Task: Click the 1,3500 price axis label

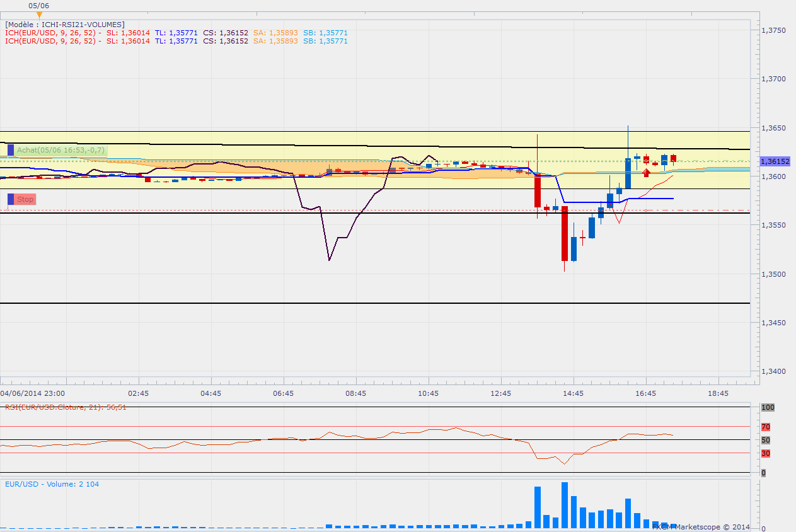Action: pyautogui.click(x=773, y=274)
